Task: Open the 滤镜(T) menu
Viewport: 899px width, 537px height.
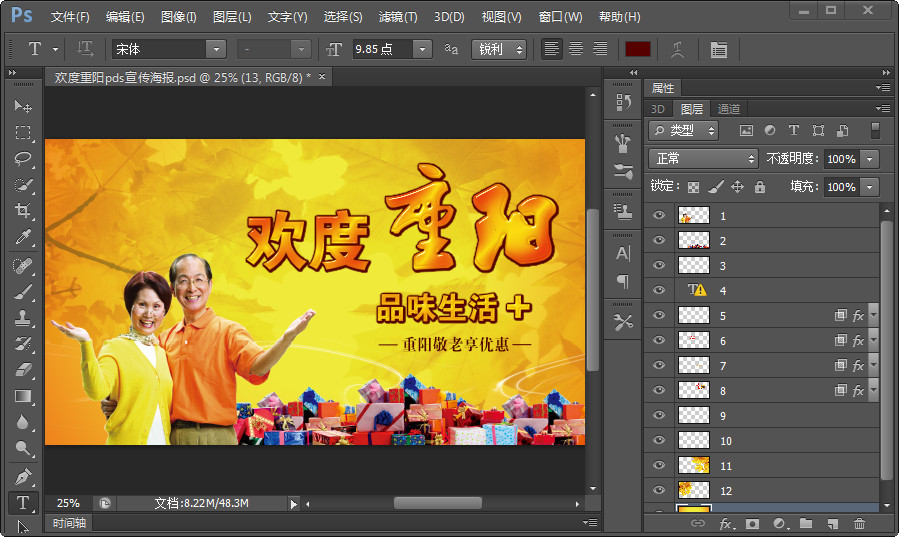Action: (x=398, y=17)
